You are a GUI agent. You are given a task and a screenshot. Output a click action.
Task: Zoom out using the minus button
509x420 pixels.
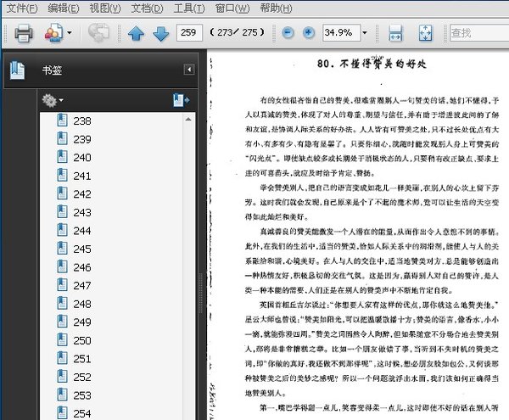(288, 33)
